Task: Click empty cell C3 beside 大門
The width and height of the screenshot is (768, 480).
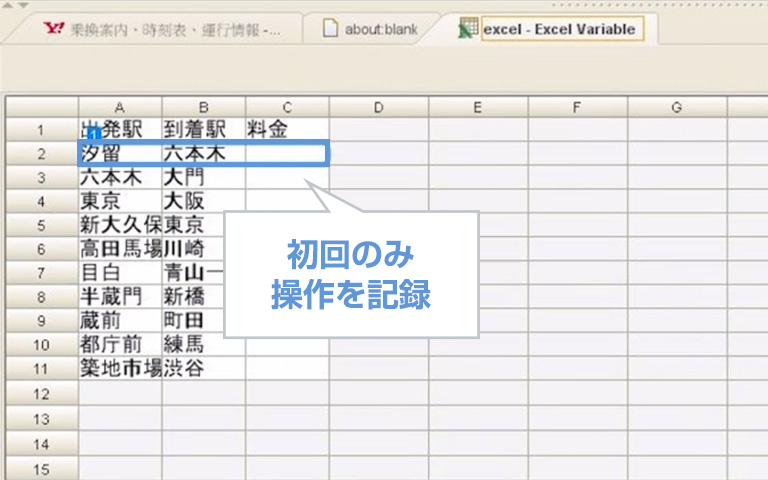Action: (x=288, y=178)
